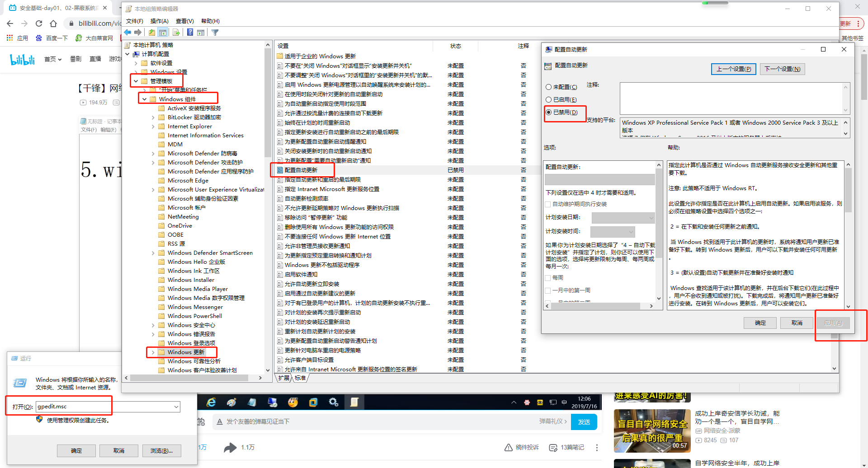
Task: Click the bilibili share arrow icon
Action: tap(230, 447)
